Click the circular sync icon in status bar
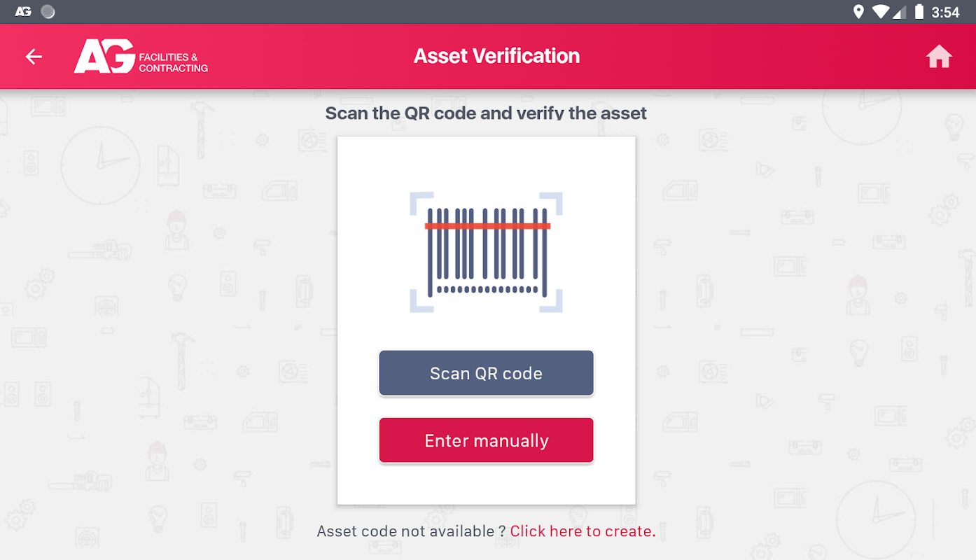This screenshot has width=976, height=560. tap(48, 12)
